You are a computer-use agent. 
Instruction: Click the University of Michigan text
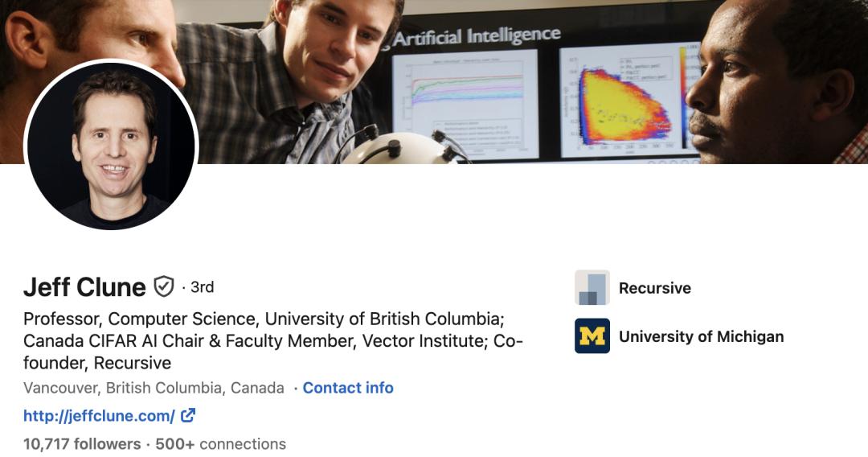(x=701, y=336)
